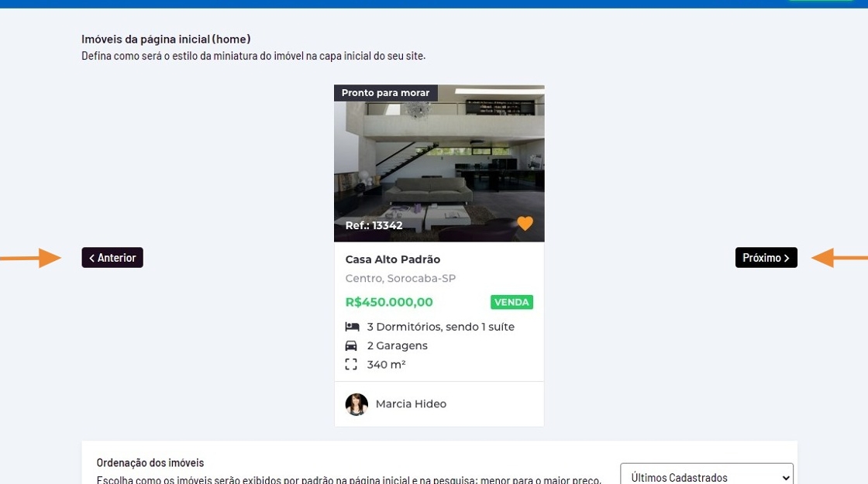Click the car icon beside Garagens
The image size is (868, 484).
[352, 345]
